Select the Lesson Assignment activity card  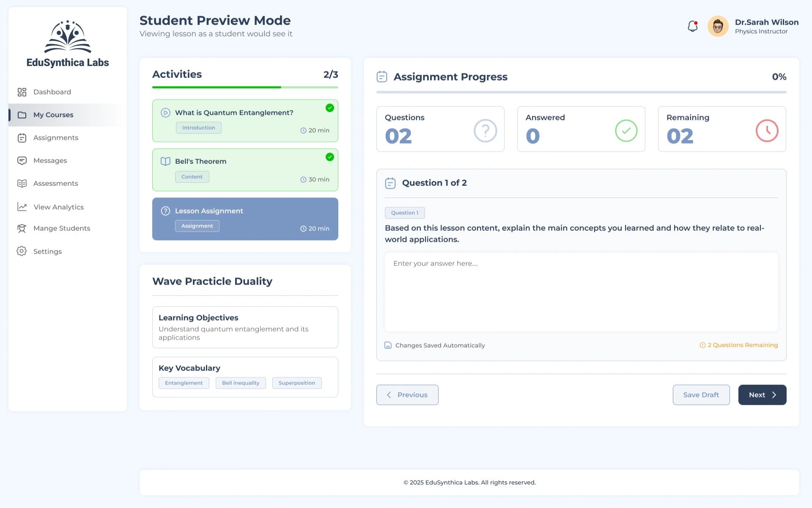tap(245, 219)
